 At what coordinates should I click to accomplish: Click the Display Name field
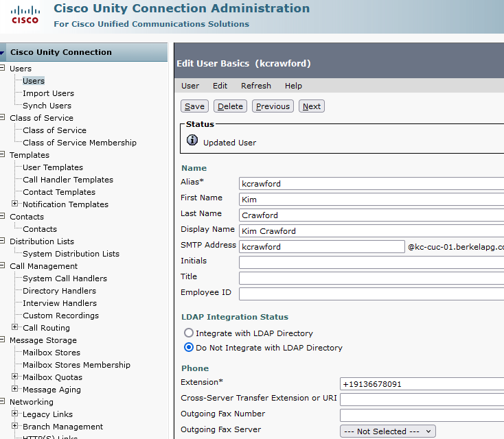pos(371,231)
